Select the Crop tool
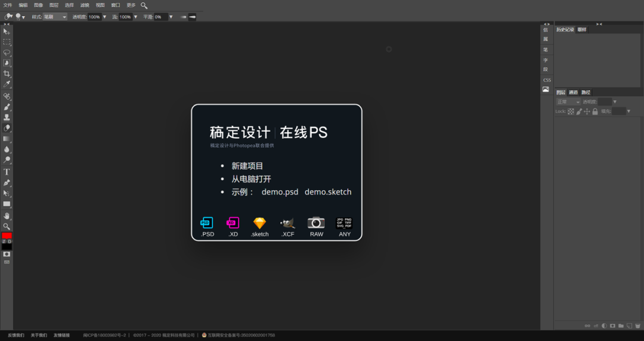The height and width of the screenshot is (341, 644). pyautogui.click(x=7, y=73)
